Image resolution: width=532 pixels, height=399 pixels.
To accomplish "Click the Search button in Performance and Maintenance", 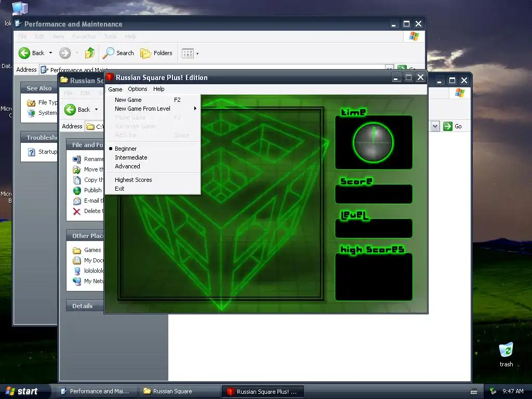I will (x=118, y=53).
